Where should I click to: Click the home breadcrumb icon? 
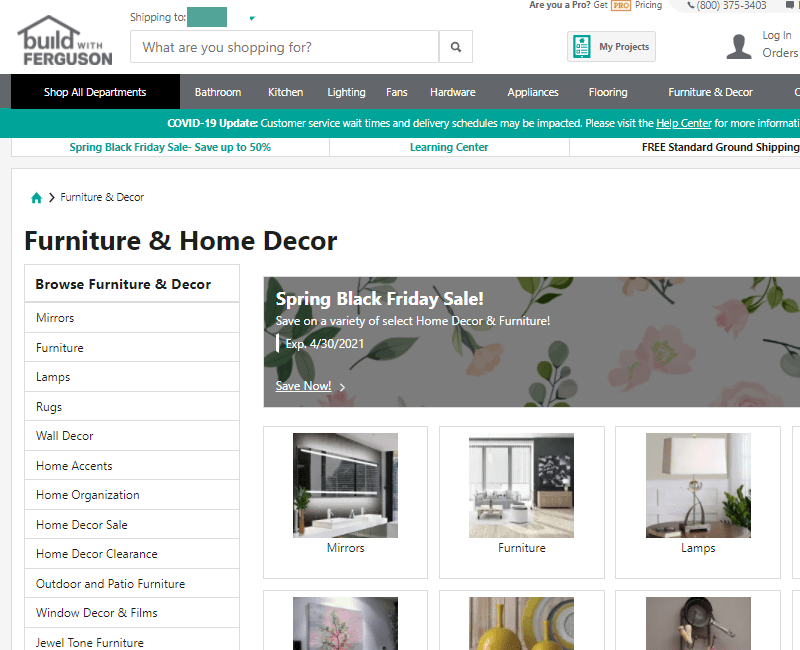pos(36,197)
